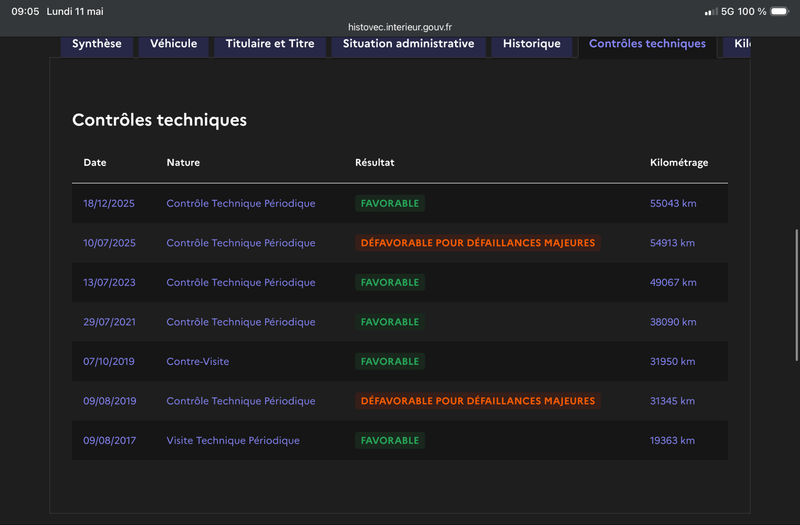Click the page scrollbar on right edge

[796, 295]
